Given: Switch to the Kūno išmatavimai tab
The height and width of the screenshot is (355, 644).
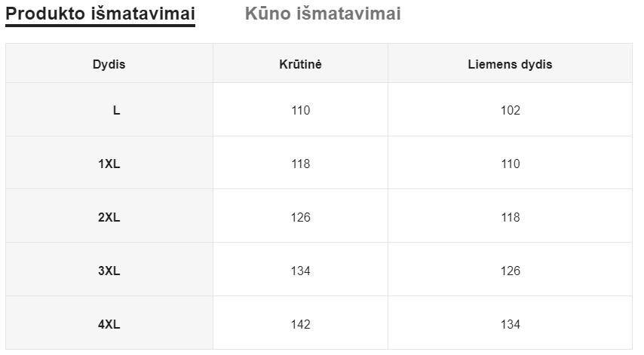Looking at the screenshot, I should 323,14.
